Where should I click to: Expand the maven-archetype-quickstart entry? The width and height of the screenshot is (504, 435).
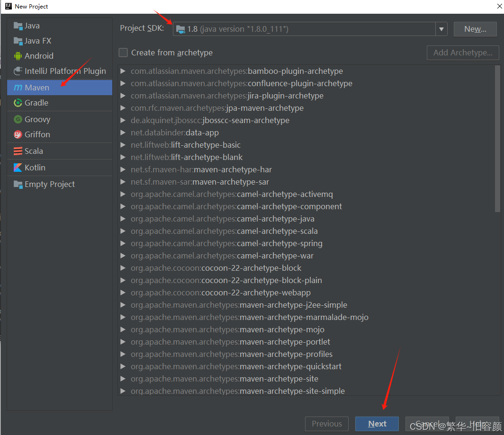tap(123, 366)
